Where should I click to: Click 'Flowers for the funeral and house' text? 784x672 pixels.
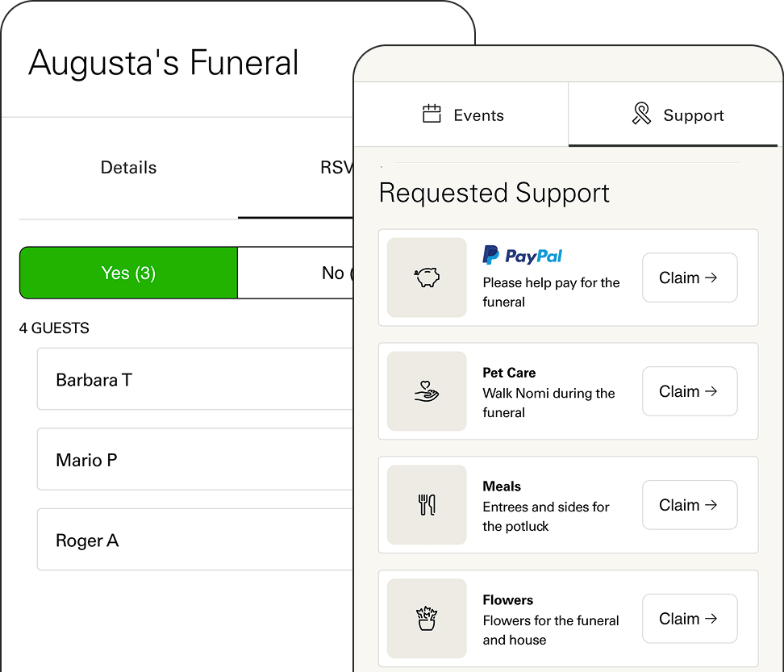pyautogui.click(x=551, y=630)
